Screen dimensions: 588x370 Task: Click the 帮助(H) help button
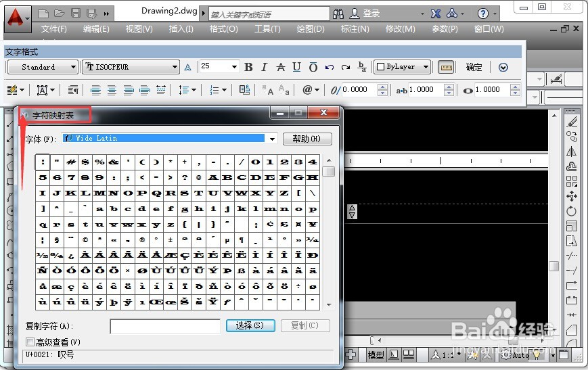(307, 139)
